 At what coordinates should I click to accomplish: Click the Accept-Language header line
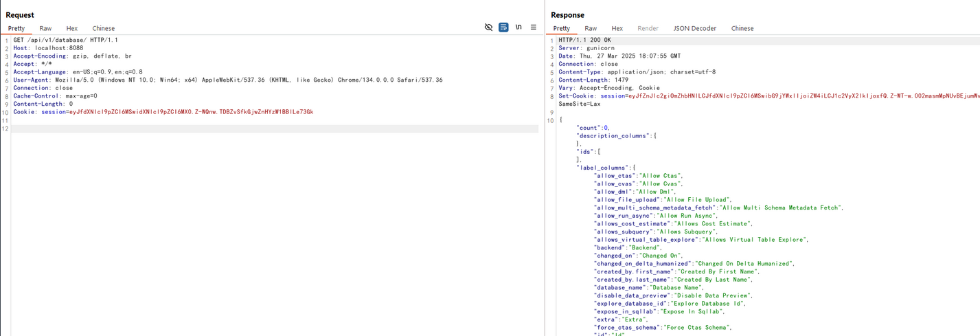(x=78, y=72)
